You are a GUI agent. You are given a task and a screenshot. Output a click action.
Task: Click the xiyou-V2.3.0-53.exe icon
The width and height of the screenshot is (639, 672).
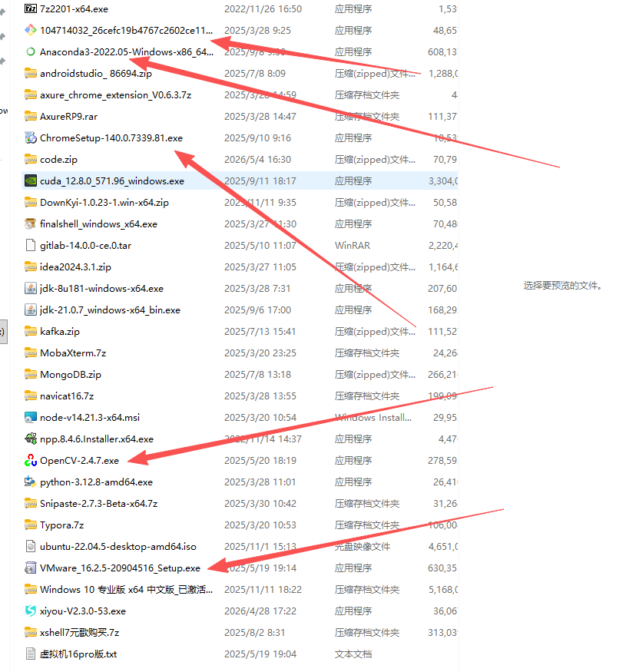pyautogui.click(x=31, y=611)
